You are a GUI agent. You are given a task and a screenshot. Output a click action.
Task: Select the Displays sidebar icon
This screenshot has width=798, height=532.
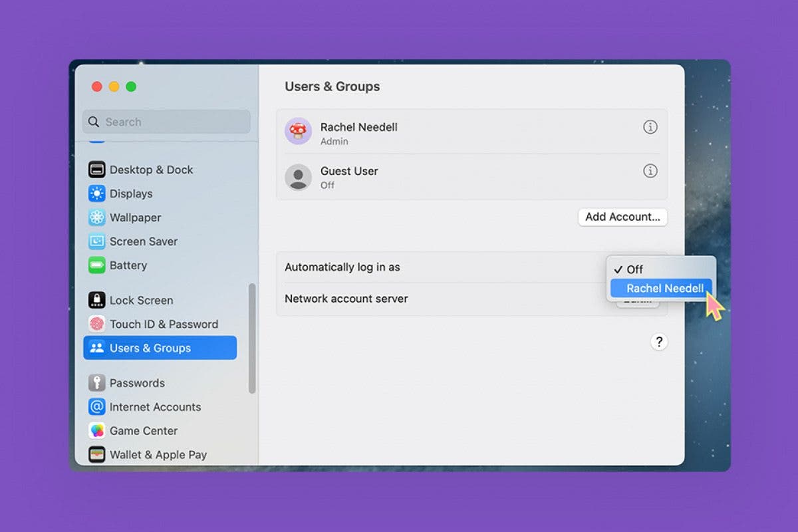pos(130,194)
